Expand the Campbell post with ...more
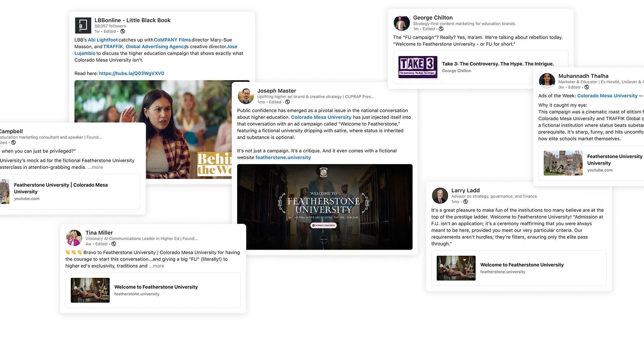The image size is (644, 349). [96, 167]
